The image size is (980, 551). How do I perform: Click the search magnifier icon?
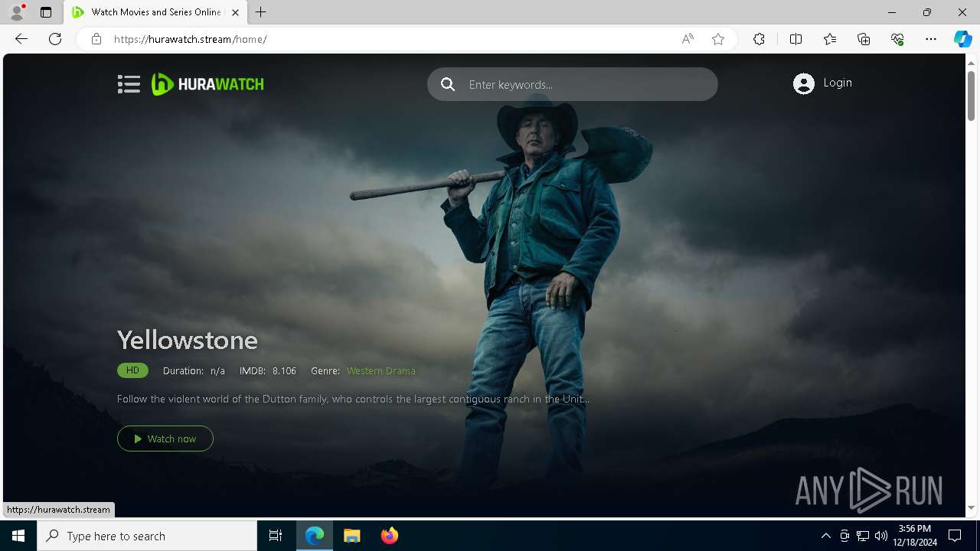[448, 84]
